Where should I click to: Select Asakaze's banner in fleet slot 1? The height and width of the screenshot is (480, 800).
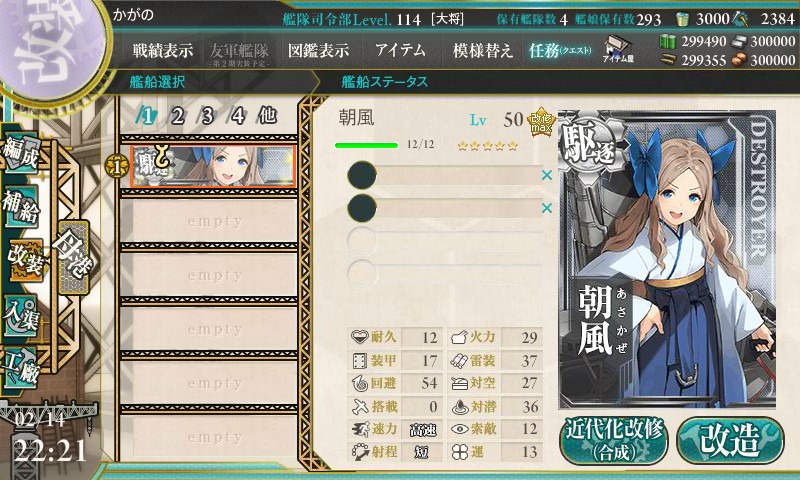pos(212,166)
